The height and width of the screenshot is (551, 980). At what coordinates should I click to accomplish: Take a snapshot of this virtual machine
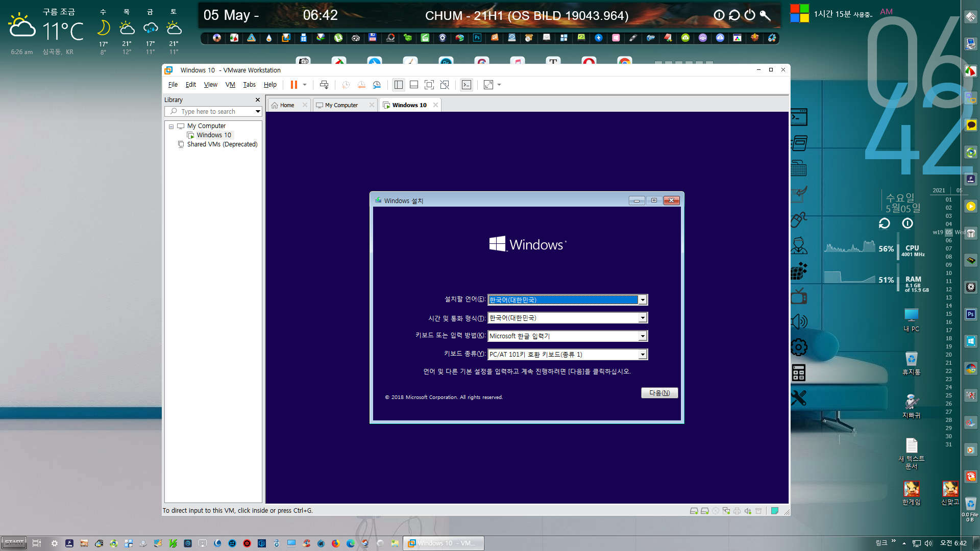(x=346, y=85)
